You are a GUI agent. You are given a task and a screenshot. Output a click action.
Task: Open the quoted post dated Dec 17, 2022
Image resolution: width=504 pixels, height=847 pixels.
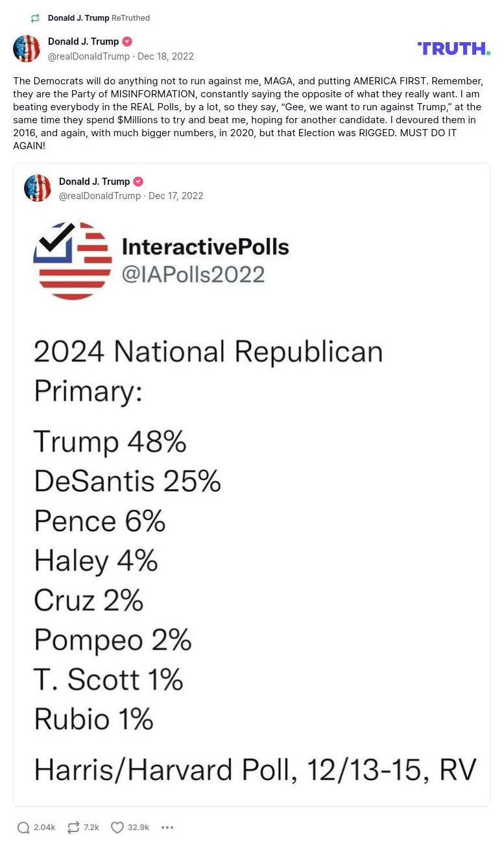[176, 196]
